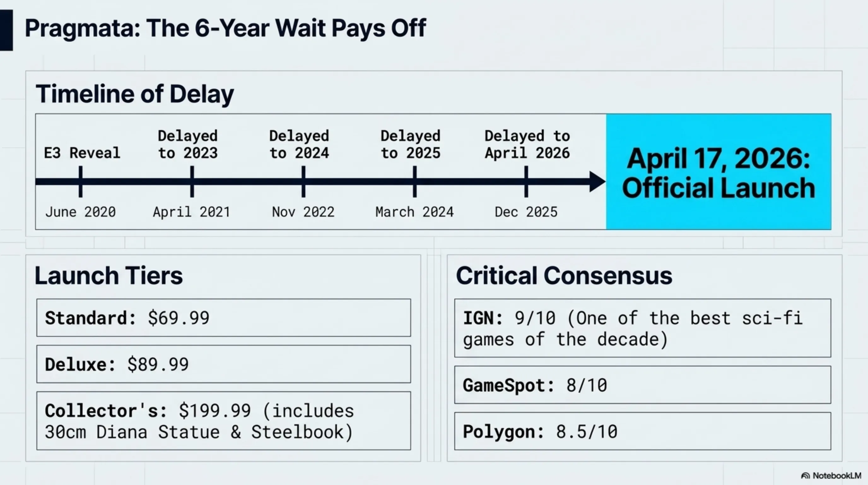
Task: Choose the Deluxe $89.99 tier box
Action: point(223,364)
